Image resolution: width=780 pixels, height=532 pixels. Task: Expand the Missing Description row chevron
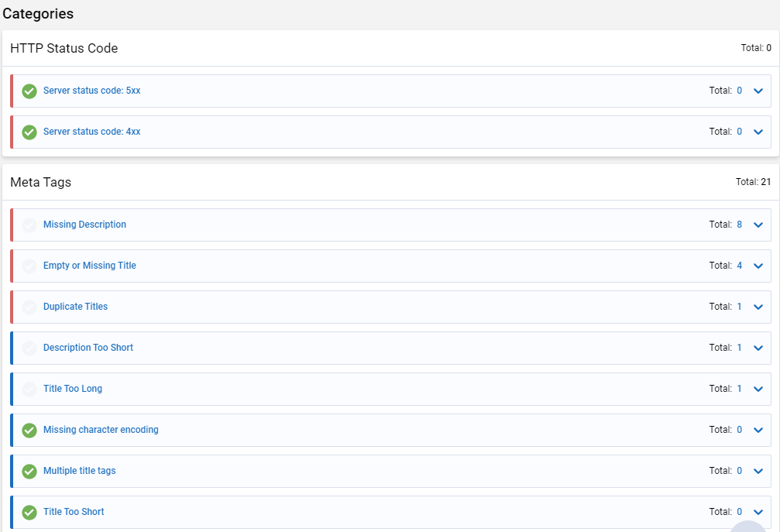(758, 225)
